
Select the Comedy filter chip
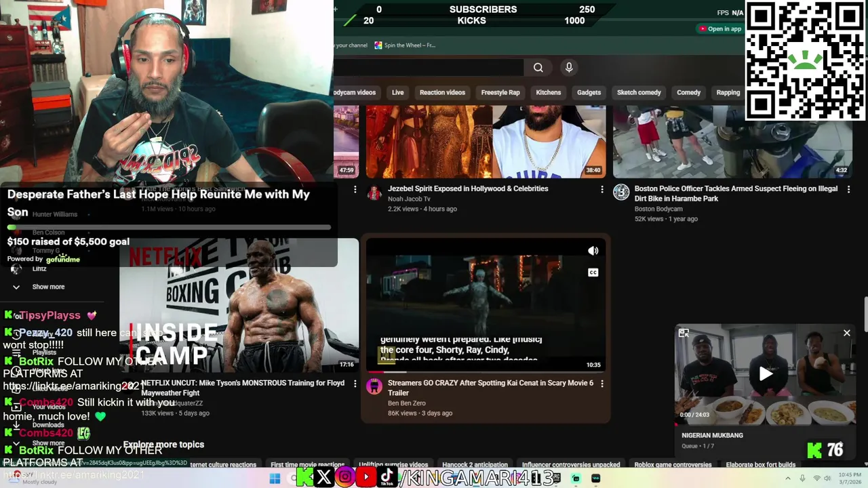point(688,92)
